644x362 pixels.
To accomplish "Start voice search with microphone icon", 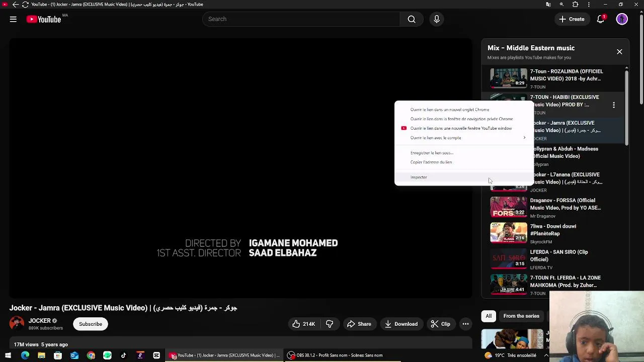I will coord(437,19).
